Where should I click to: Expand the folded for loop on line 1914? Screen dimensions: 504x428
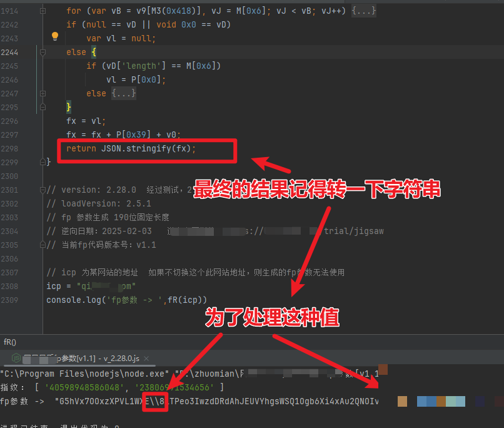click(x=43, y=11)
